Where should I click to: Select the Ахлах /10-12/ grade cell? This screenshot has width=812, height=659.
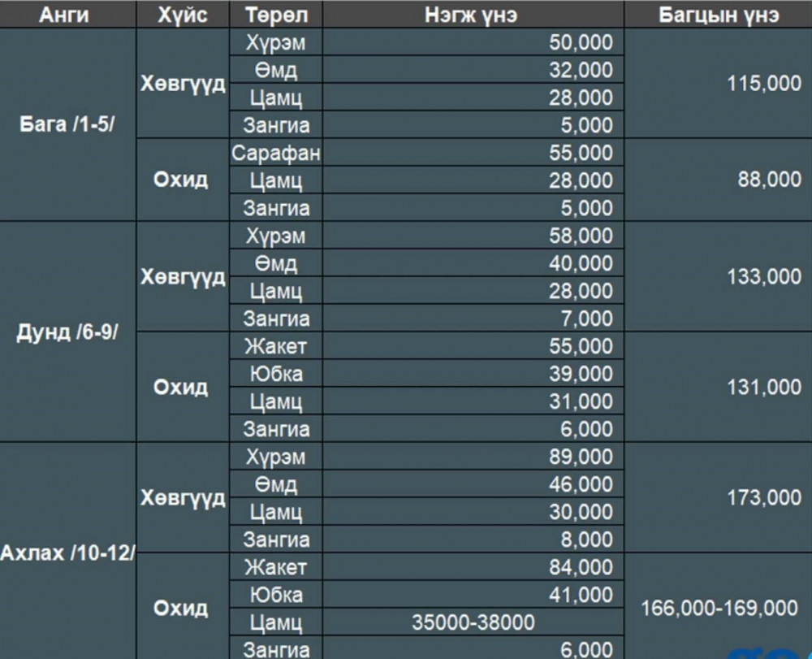pos(68,553)
